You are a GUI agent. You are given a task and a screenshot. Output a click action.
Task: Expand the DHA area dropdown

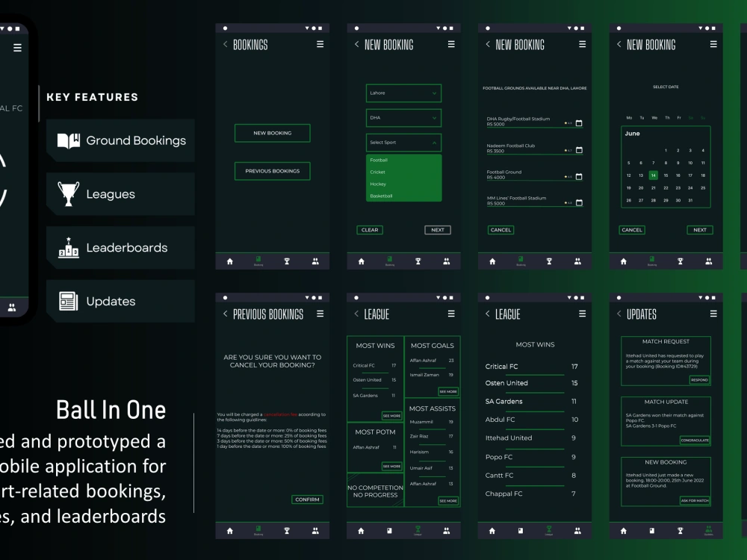pos(403,117)
